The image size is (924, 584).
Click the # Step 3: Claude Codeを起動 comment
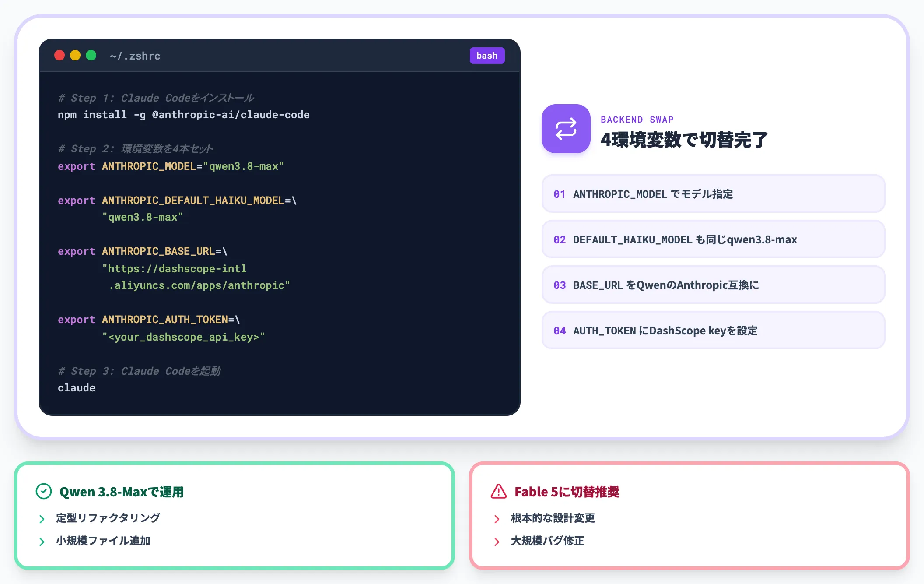140,371
